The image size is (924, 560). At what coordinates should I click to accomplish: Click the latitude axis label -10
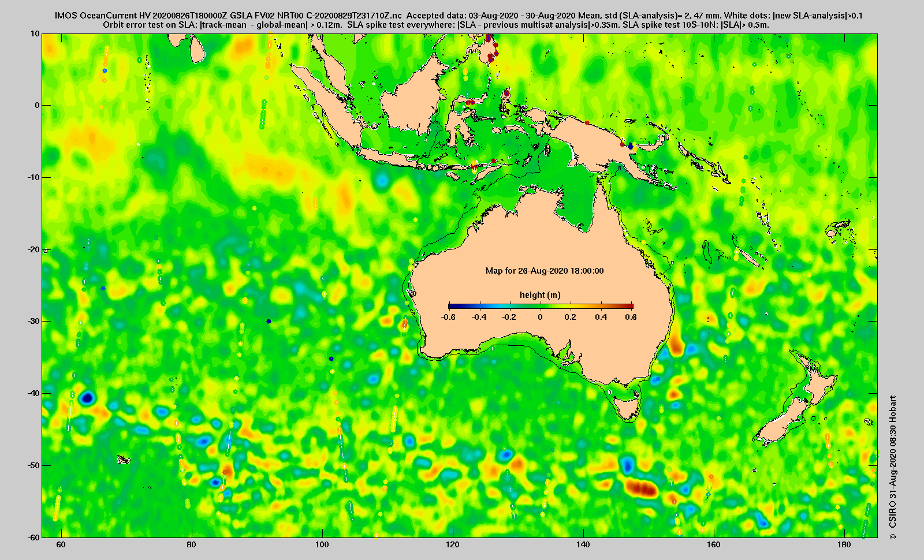pos(33,177)
